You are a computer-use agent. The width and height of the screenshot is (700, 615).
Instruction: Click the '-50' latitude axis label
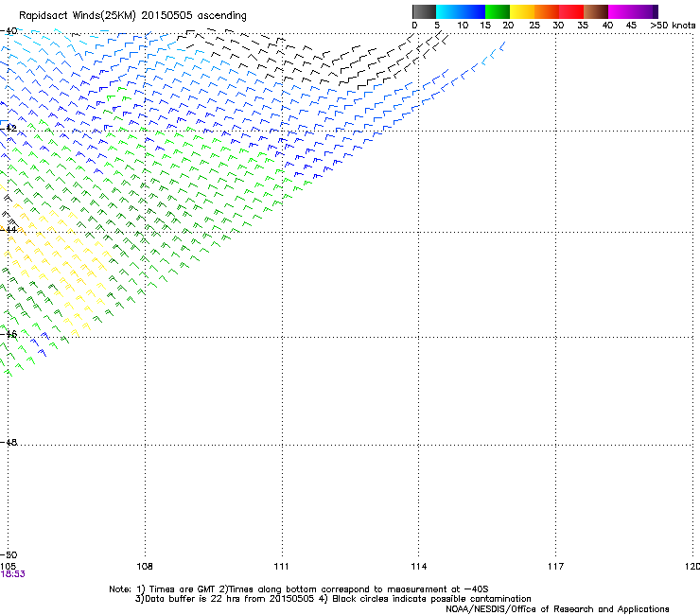click(x=9, y=554)
